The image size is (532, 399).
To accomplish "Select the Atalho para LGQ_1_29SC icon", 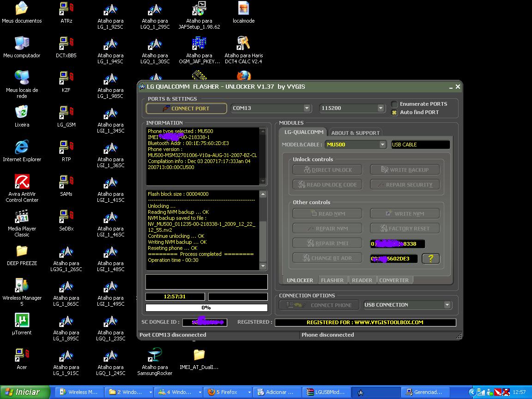I will (155, 15).
